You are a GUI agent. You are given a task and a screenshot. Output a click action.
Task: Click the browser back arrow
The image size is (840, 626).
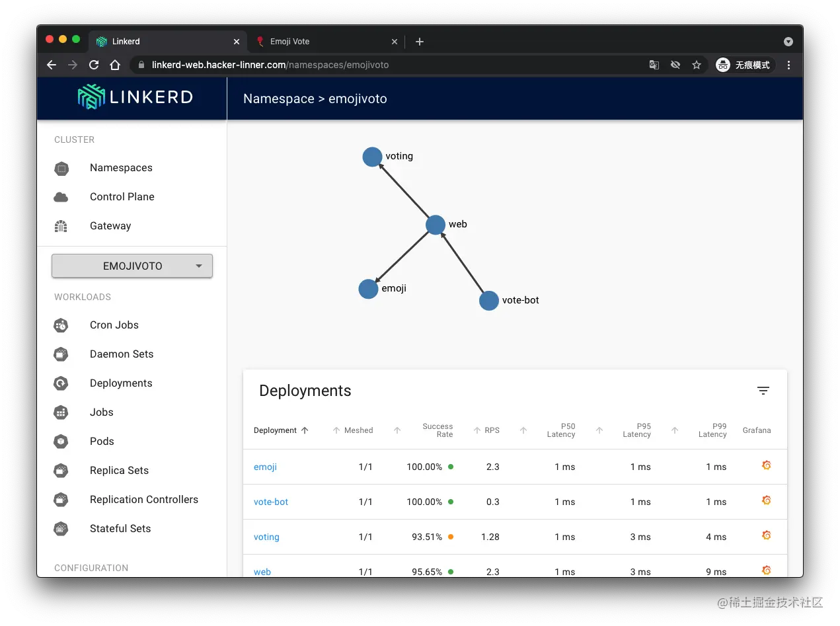coord(52,65)
